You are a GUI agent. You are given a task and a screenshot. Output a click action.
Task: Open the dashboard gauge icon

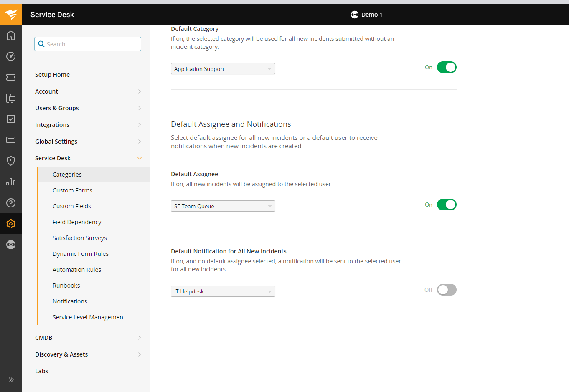tap(11, 56)
